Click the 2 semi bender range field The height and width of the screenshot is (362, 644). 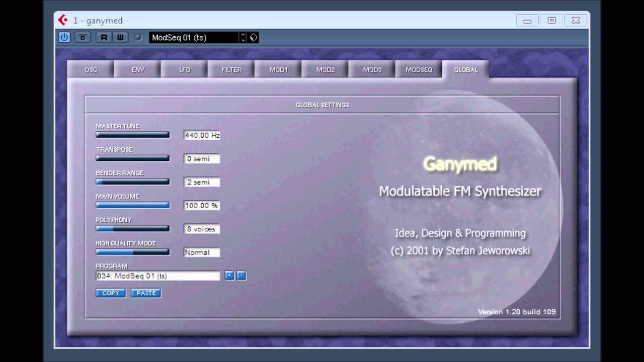(202, 182)
